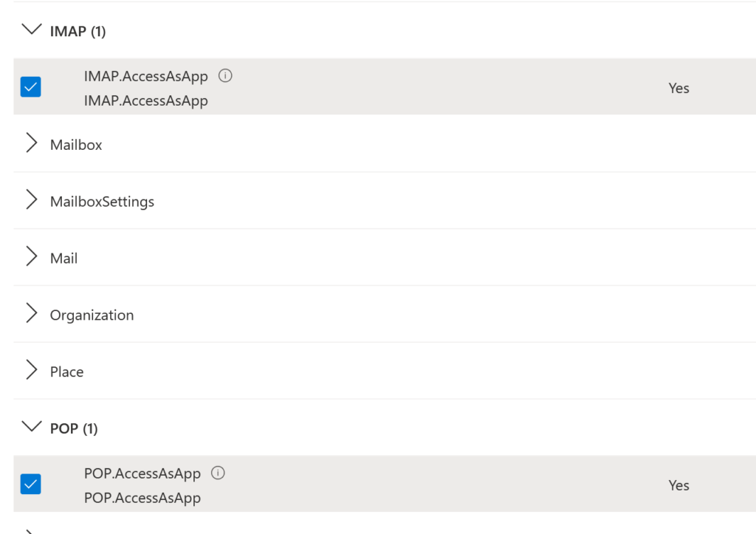
Task: Collapse the IMAP section chevron
Action: (31, 30)
